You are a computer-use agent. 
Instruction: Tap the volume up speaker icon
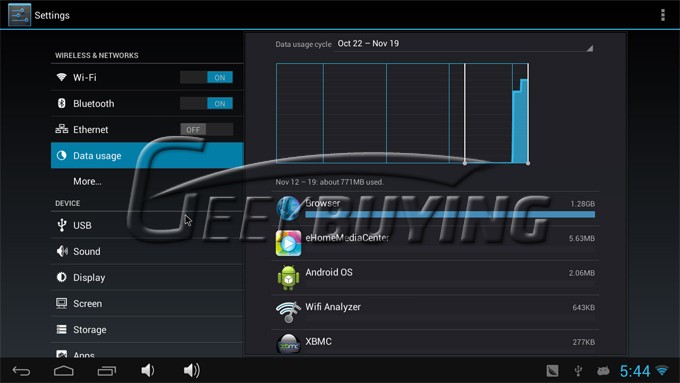pyautogui.click(x=191, y=370)
